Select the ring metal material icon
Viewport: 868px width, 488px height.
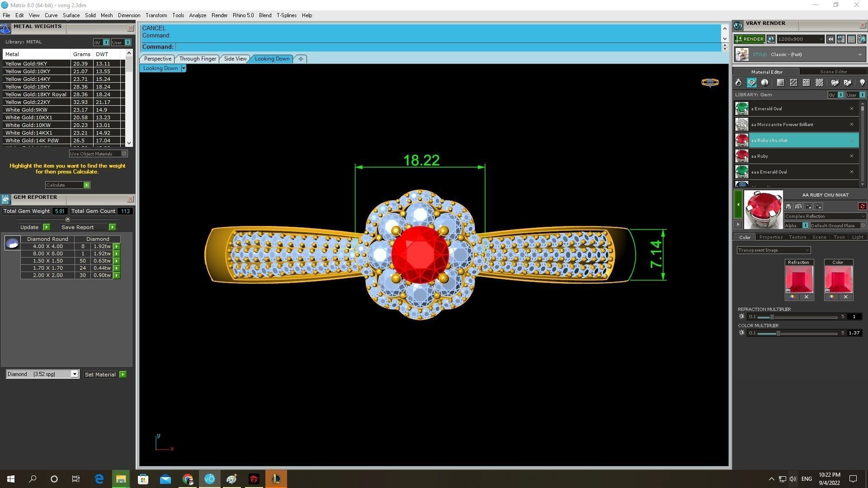(738, 83)
